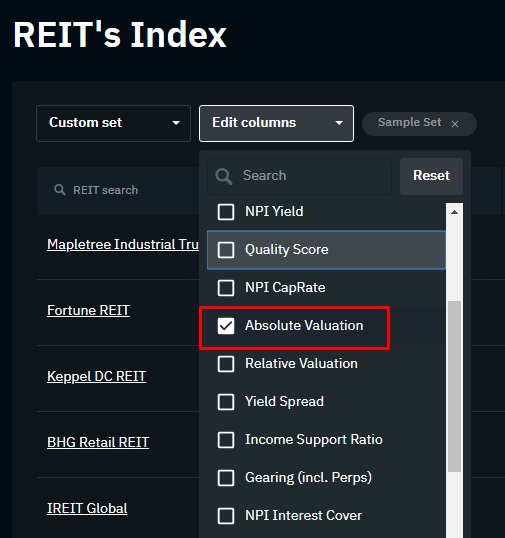Focus the column Search field
Screen dimensions: 505x538
(300, 176)
